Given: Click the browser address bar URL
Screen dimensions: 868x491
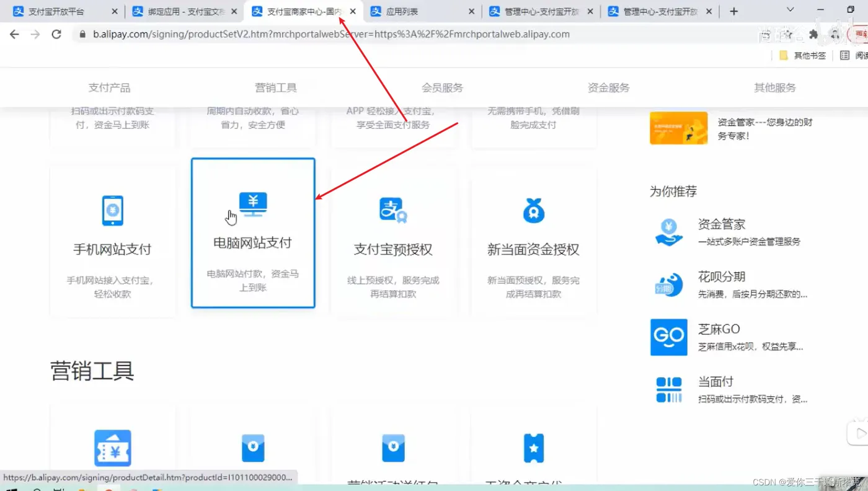Looking at the screenshot, I should (x=331, y=34).
